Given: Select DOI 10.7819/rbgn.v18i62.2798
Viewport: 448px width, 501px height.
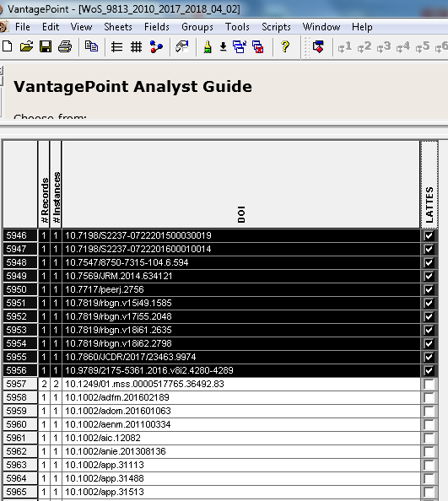Looking at the screenshot, I should pos(241,343).
